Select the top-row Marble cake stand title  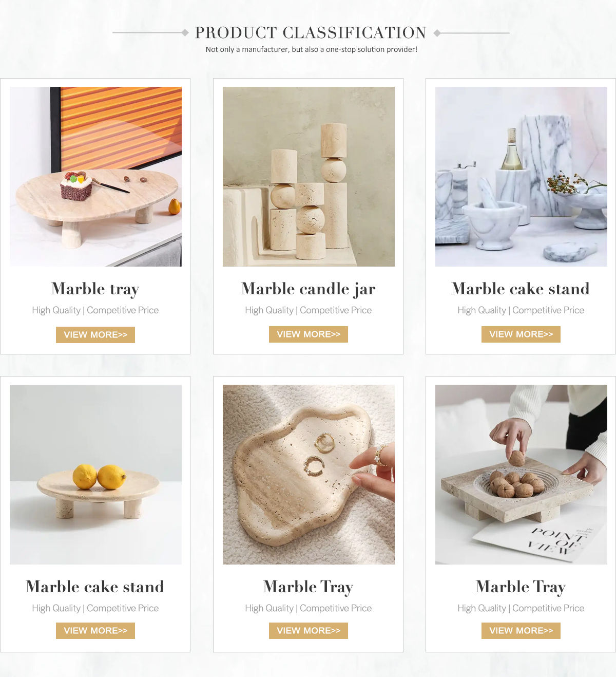pos(521,289)
